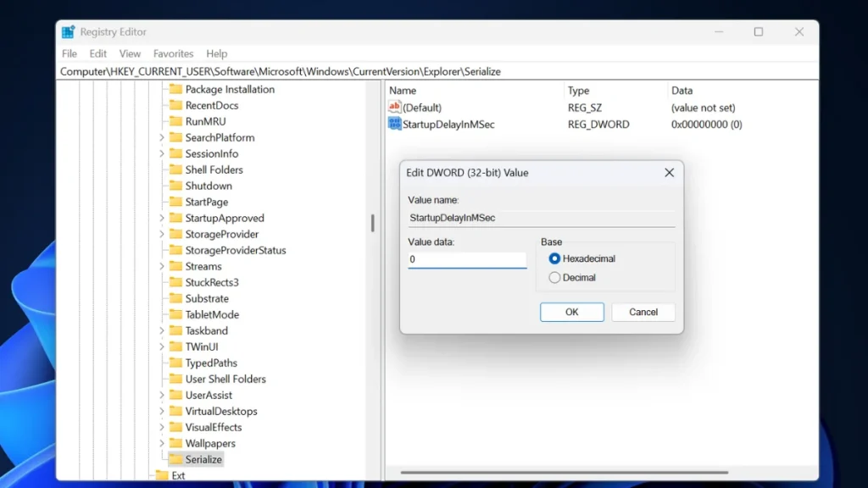
Task: Click the Ext folder icon
Action: pos(162,475)
